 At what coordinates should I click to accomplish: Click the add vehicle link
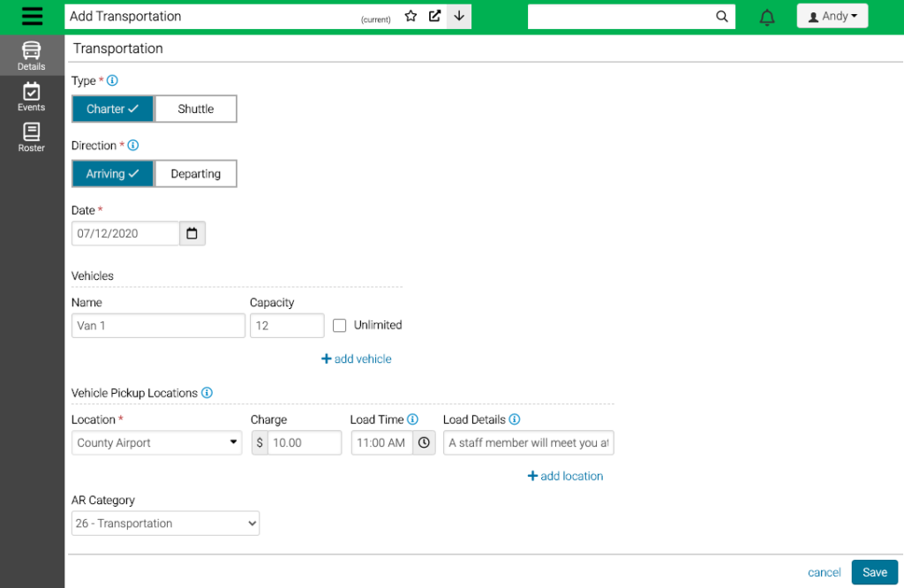point(357,359)
